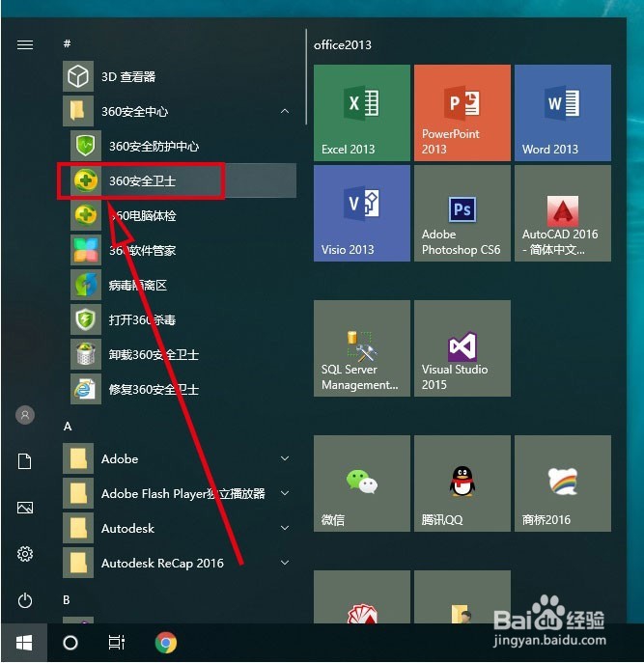644x663 pixels.
Task: Click the A section letter header
Action: point(68,427)
